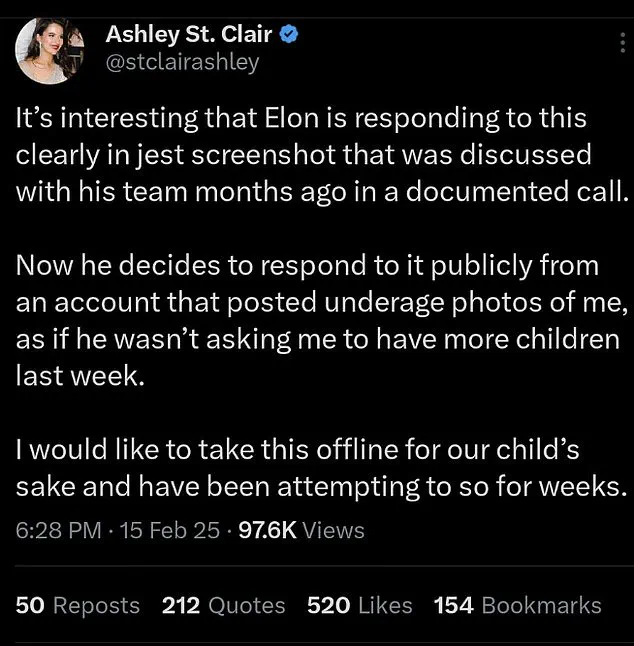Click the 15 Feb 25 post date
Image resolution: width=634 pixels, height=646 pixels.
point(169,530)
